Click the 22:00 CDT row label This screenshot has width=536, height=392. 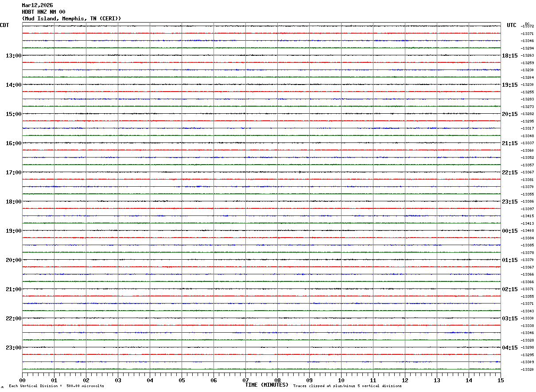click(14, 319)
